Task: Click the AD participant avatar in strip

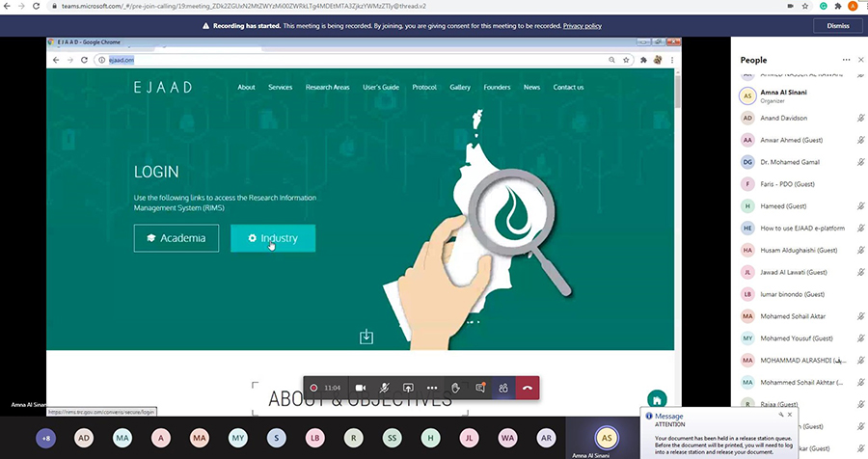Action: pyautogui.click(x=84, y=438)
